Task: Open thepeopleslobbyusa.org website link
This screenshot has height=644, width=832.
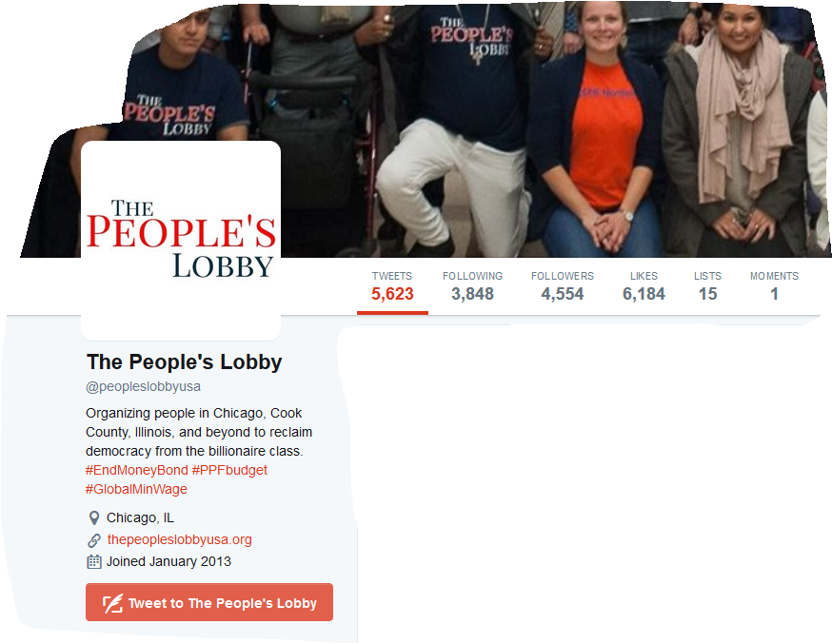Action: tap(179, 539)
